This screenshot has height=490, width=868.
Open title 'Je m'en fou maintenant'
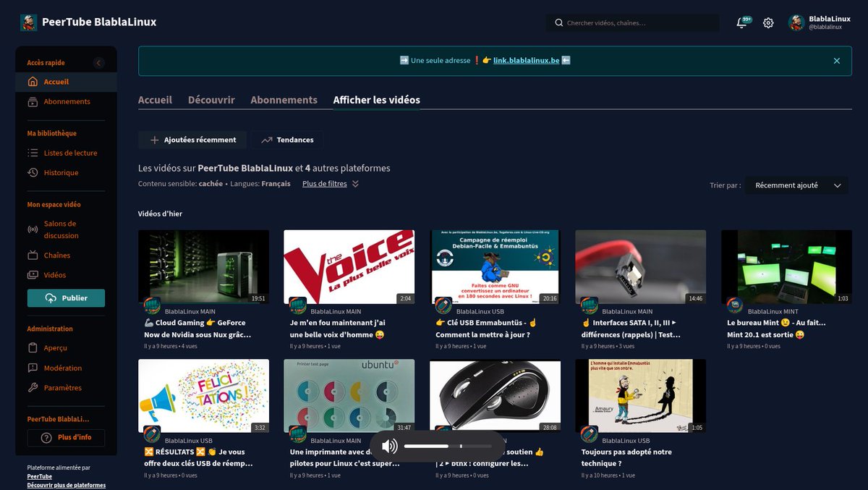(x=339, y=329)
